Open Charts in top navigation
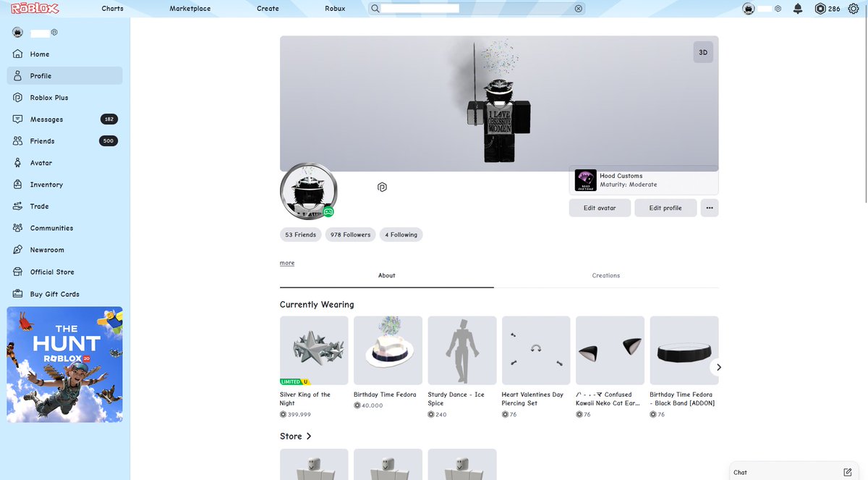 (x=112, y=9)
